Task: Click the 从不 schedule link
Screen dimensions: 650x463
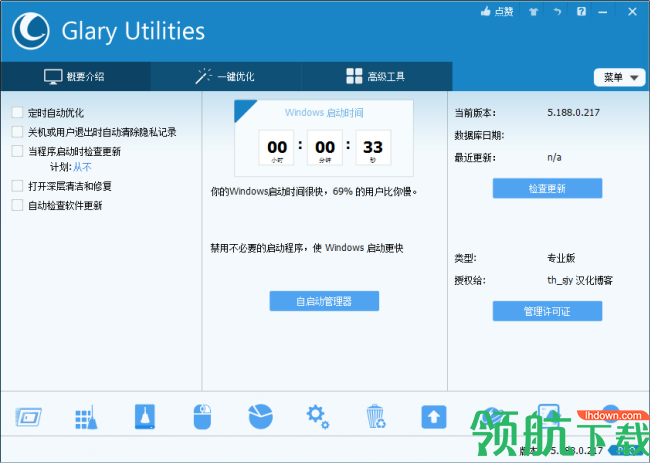Action: pyautogui.click(x=82, y=167)
